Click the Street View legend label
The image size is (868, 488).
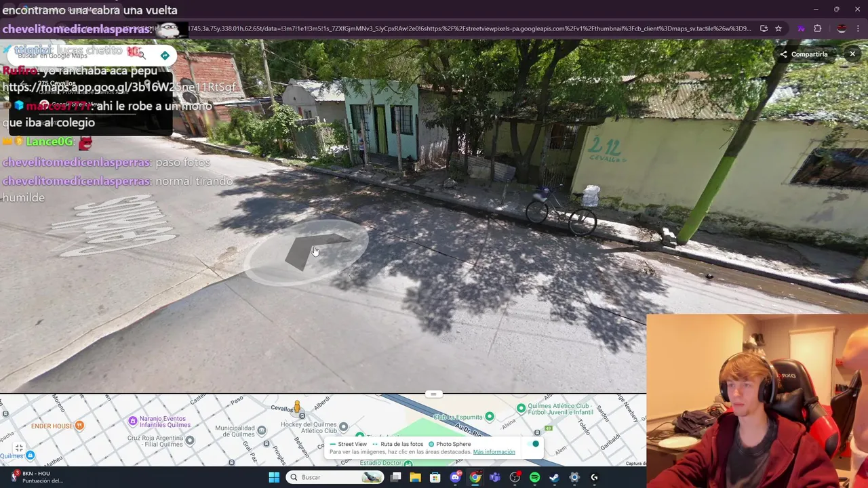[352, 444]
